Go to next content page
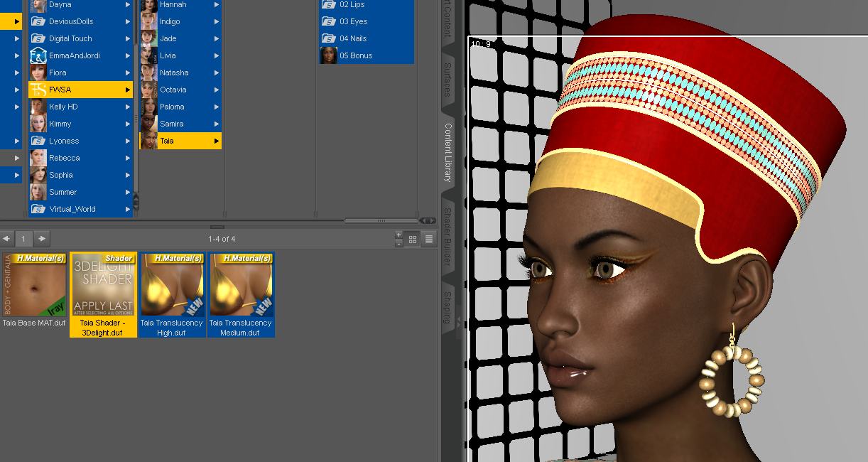Viewport: 868px width, 462px height. pyautogui.click(x=43, y=239)
